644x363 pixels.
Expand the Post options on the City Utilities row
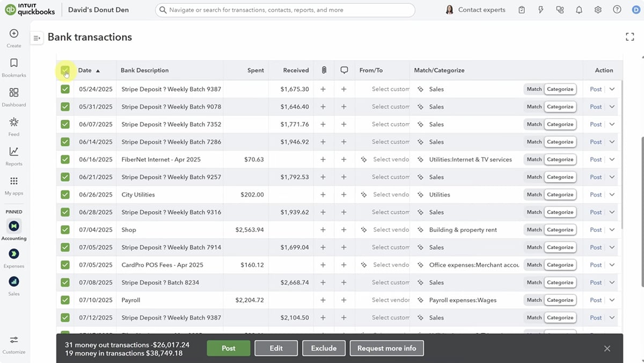coord(612,194)
